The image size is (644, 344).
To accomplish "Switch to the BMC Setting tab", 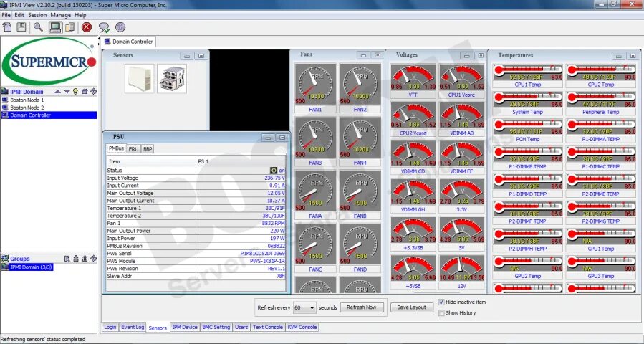I will click(216, 327).
